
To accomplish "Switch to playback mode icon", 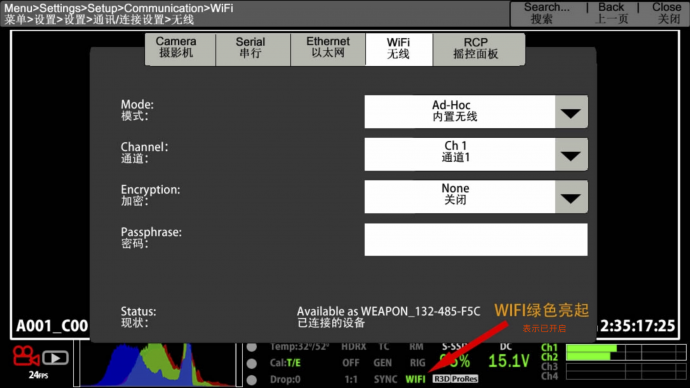I will (55, 358).
